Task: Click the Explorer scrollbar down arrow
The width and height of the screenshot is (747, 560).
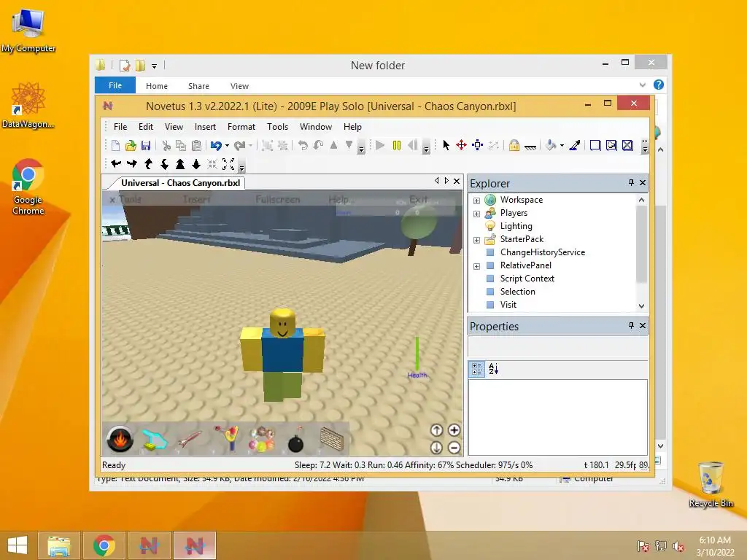Action: [642, 306]
